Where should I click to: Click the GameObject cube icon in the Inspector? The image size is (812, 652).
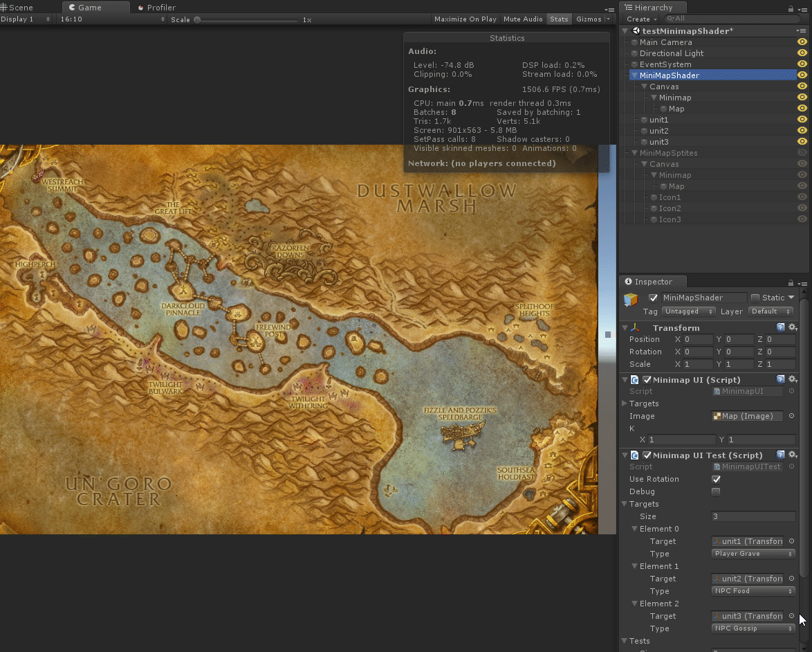tap(630, 299)
